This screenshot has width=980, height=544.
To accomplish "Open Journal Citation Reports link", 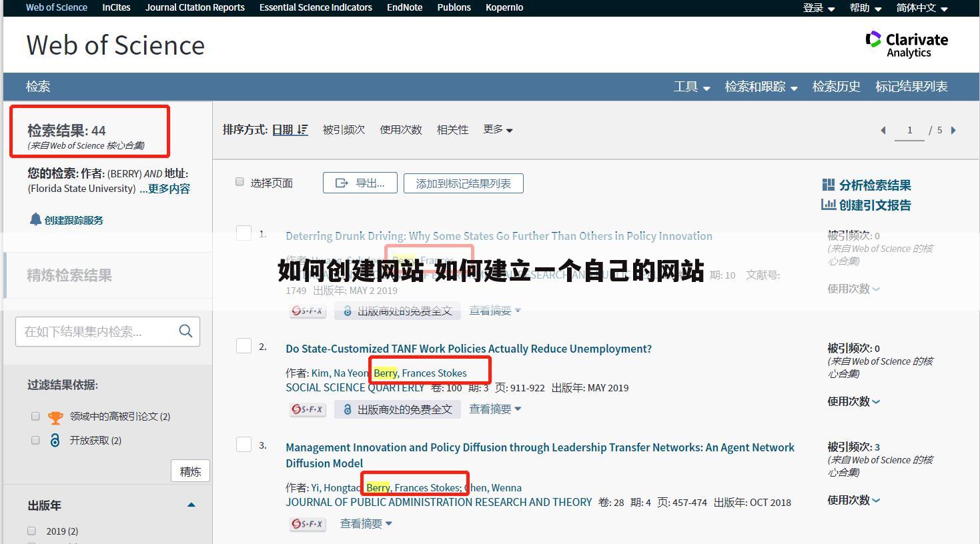I will click(195, 7).
